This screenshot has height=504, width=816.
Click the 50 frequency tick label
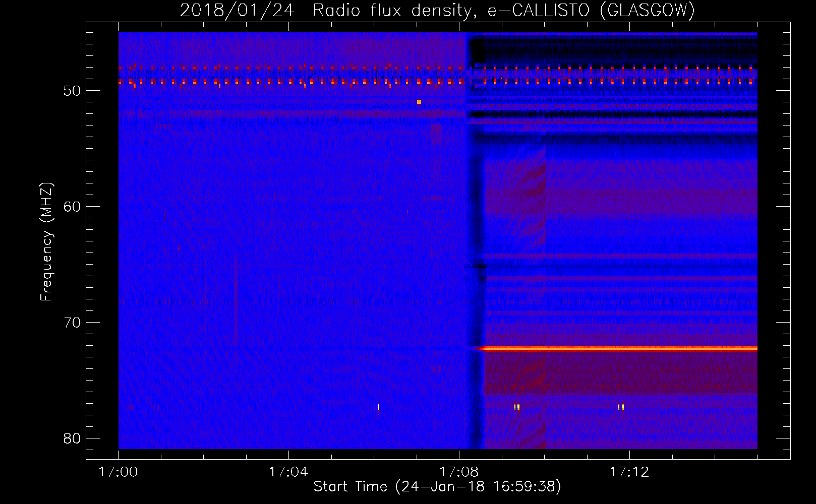point(73,91)
